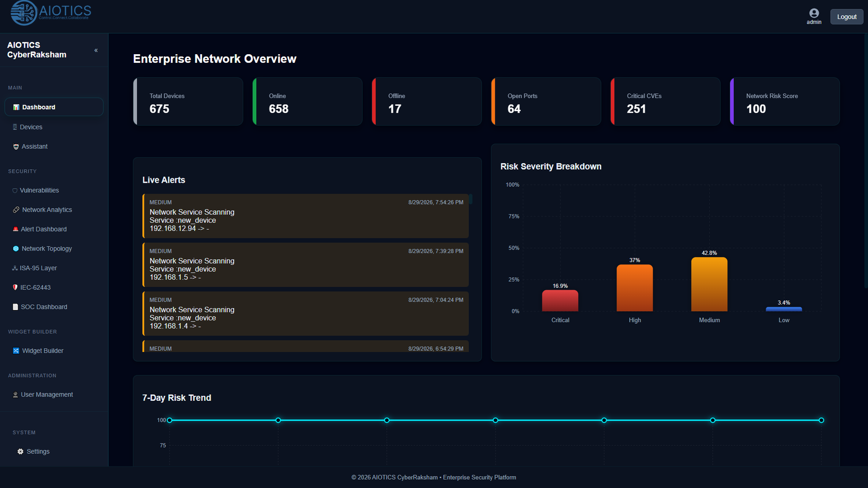Select the Offline 17 card

click(x=427, y=101)
